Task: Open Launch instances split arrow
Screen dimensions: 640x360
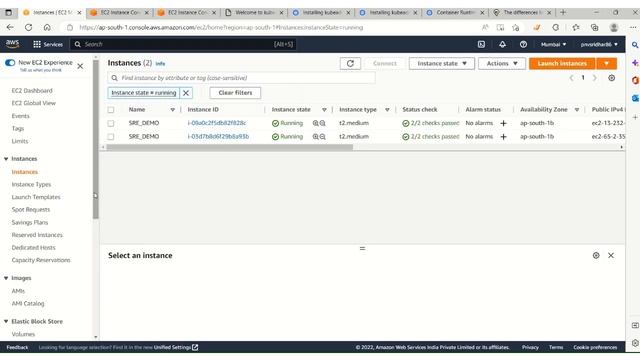Action: pyautogui.click(x=606, y=63)
